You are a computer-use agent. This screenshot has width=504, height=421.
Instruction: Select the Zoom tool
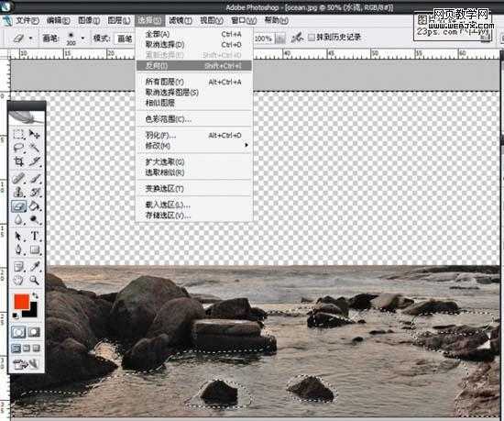click(x=35, y=280)
